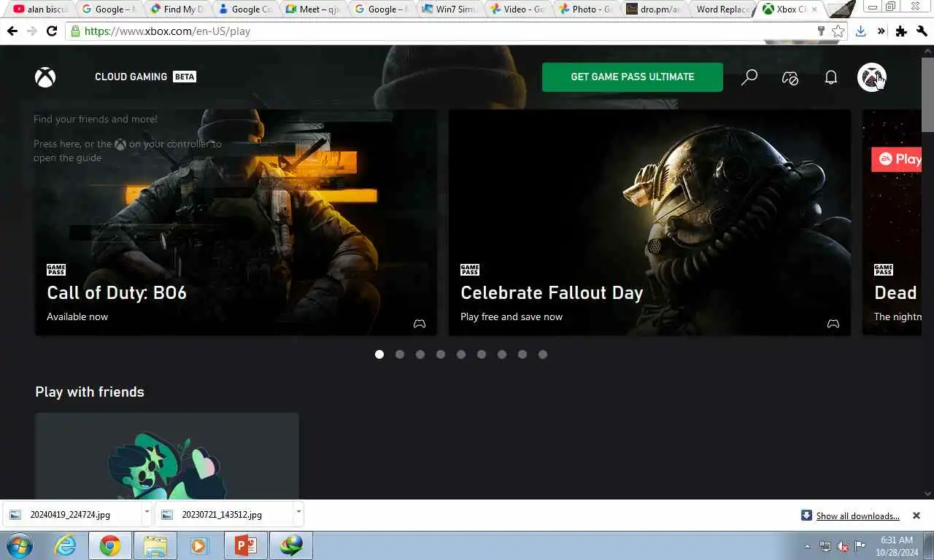The height and width of the screenshot is (560, 934).
Task: Select the third carousel dot
Action: 420,354
